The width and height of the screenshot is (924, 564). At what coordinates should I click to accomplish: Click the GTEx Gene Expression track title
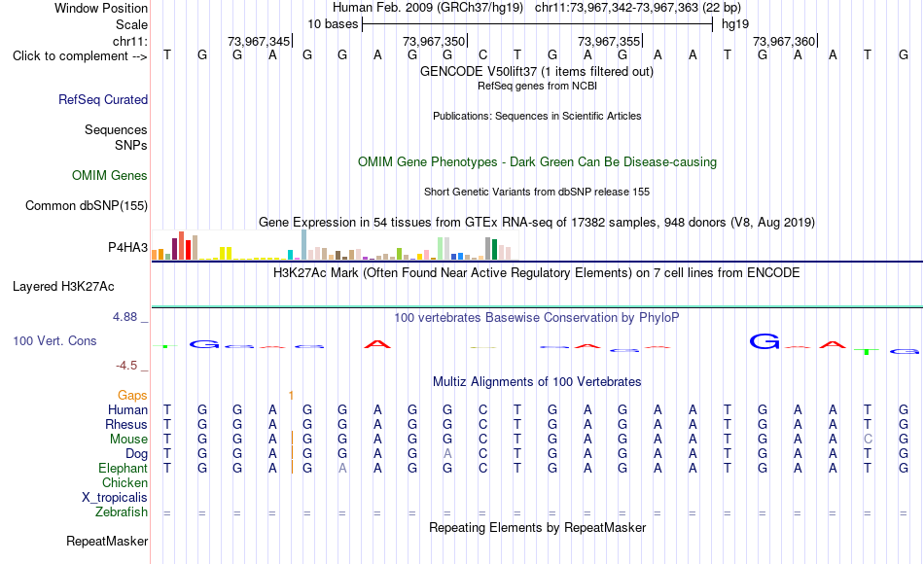[x=537, y=222]
